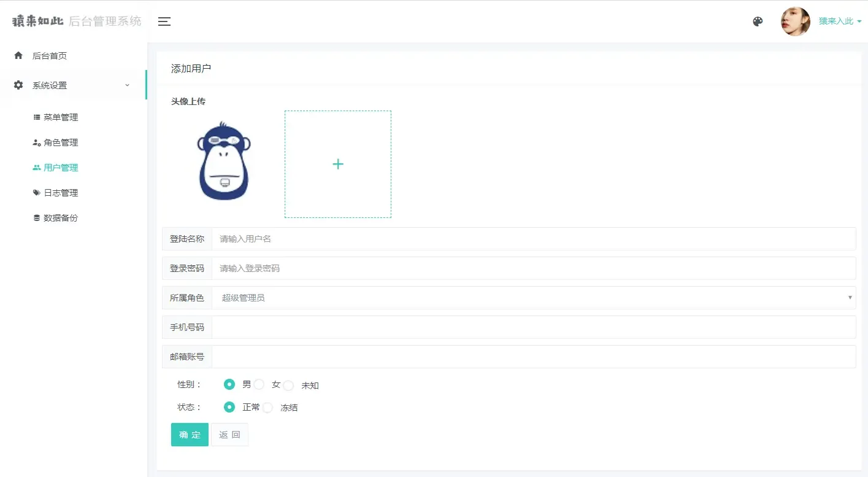This screenshot has width=868, height=477.
Task: Click the 确定 submit button
Action: pos(189,434)
